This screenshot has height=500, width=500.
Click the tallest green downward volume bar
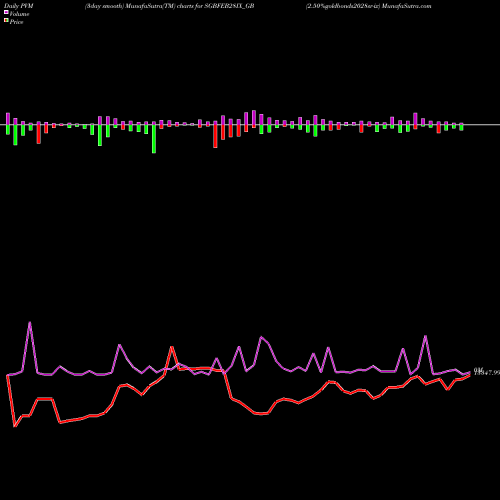click(154, 139)
